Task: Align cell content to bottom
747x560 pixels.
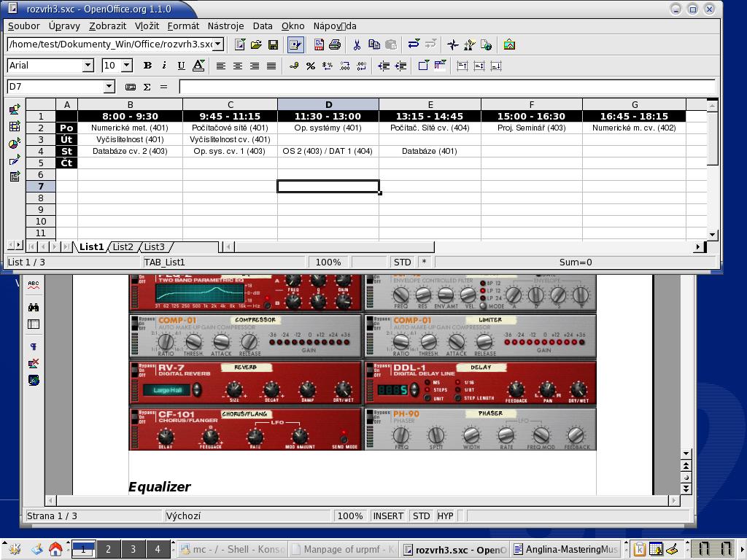Action: (x=496, y=66)
